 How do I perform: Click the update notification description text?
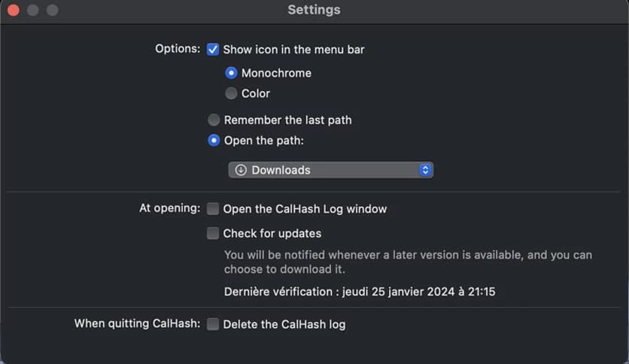[407, 262]
